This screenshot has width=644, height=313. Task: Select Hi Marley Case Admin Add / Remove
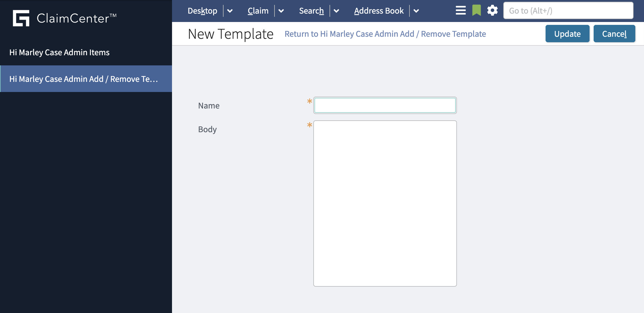(x=83, y=78)
